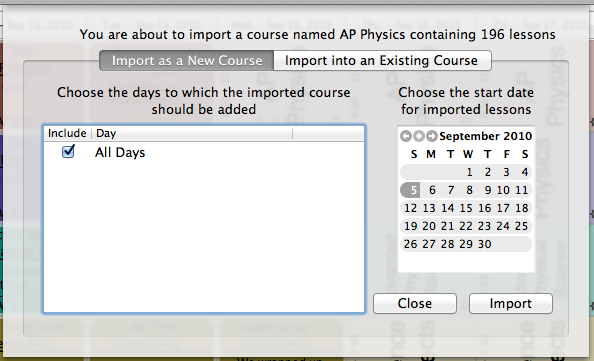Select September 30 in the calendar
The height and width of the screenshot is (361, 594).
click(x=485, y=244)
